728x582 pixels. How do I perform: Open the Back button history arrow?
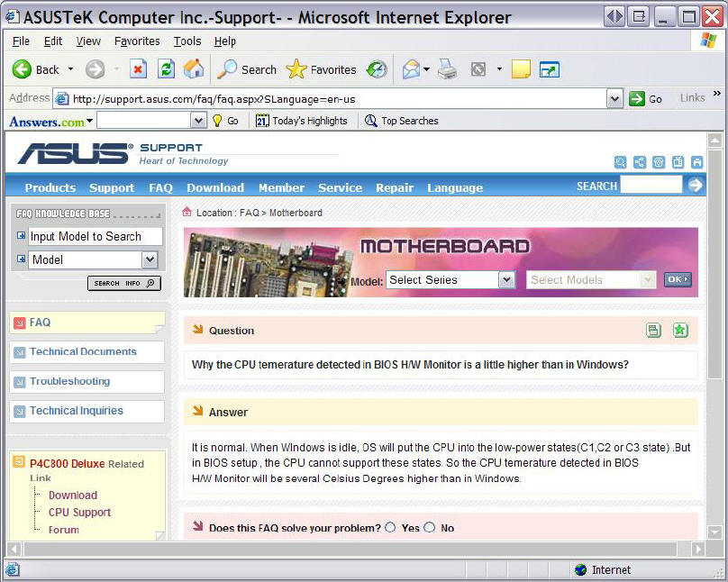[x=70, y=69]
